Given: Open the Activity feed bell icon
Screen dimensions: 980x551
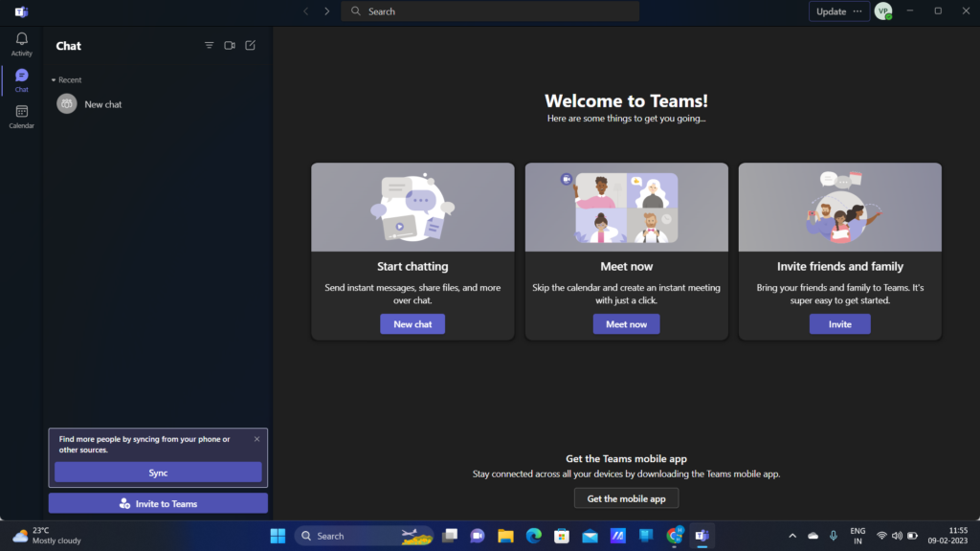Looking at the screenshot, I should (21, 44).
